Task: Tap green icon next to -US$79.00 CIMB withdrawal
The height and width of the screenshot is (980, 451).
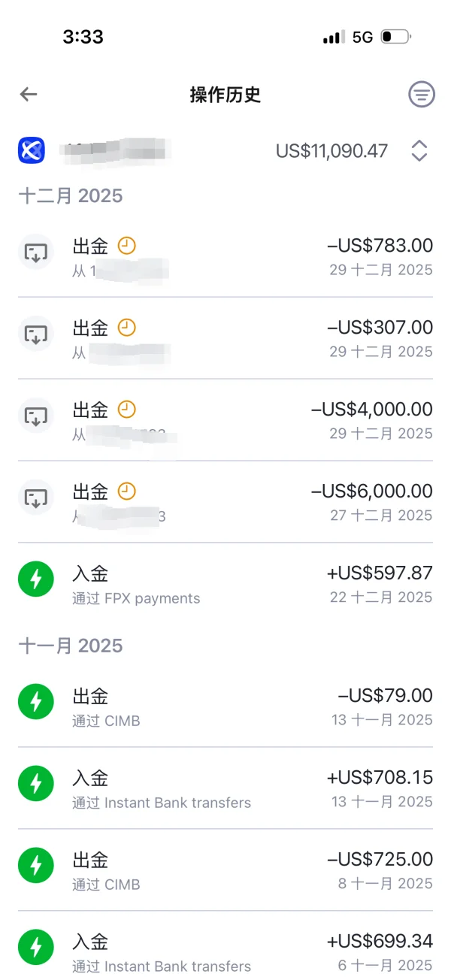Action: click(x=35, y=702)
